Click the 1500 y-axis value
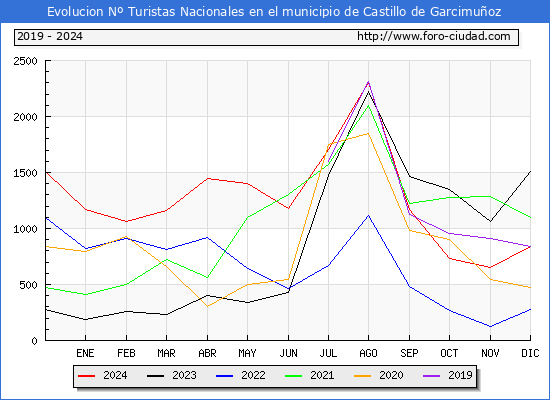550x400 pixels. click(25, 173)
